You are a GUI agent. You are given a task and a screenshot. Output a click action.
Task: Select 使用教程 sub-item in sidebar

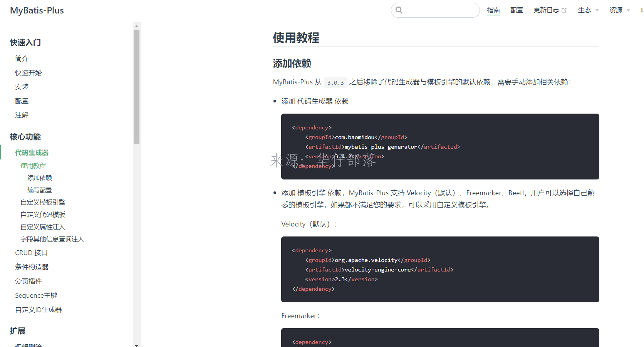point(33,166)
